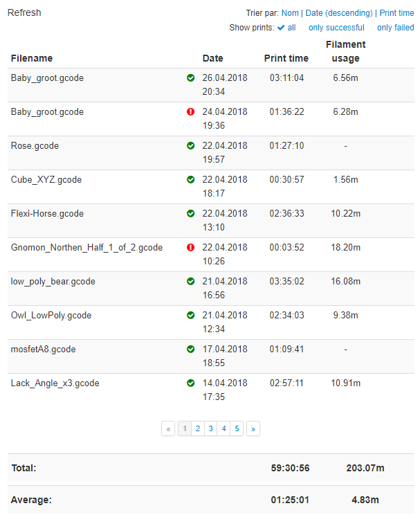The image size is (420, 517).
Task: Sort by Date (descending)
Action: tap(339, 13)
